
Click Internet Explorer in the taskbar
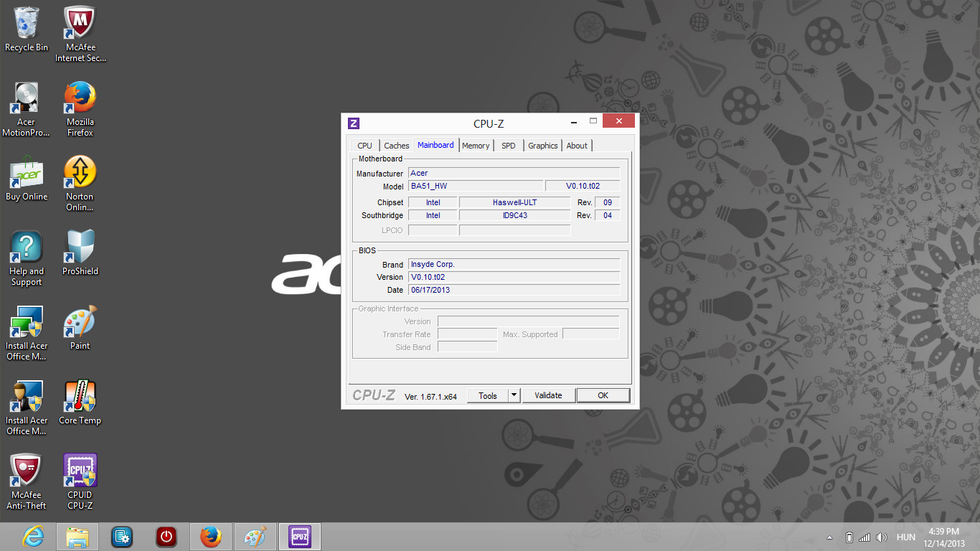33,537
